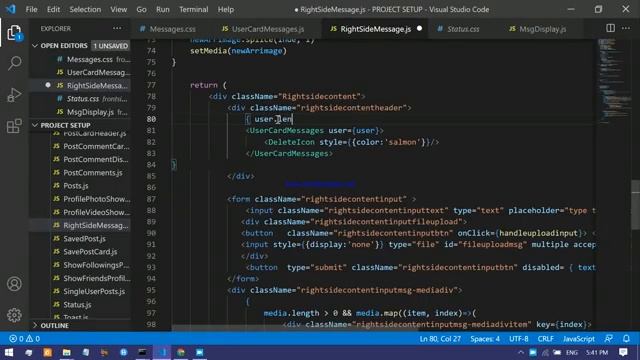The image size is (640, 360).
Task: Click the feedback icon in status bar
Action: click(609, 339)
